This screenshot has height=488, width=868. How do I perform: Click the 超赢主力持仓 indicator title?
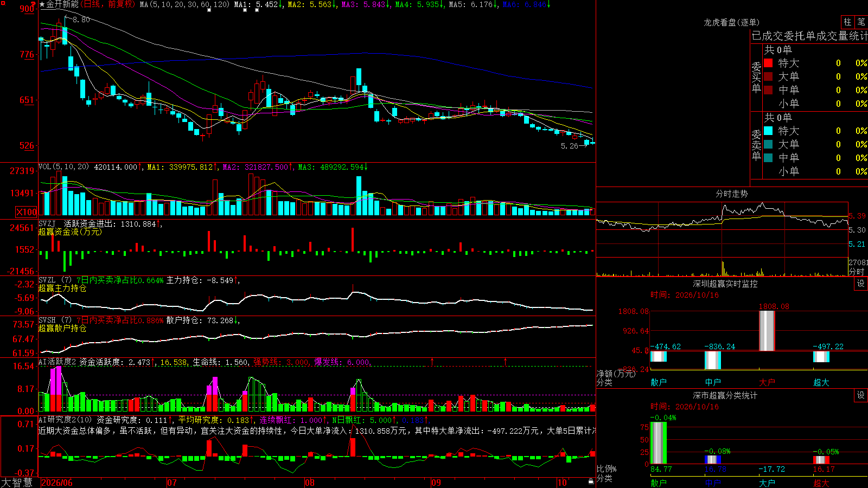point(62,288)
